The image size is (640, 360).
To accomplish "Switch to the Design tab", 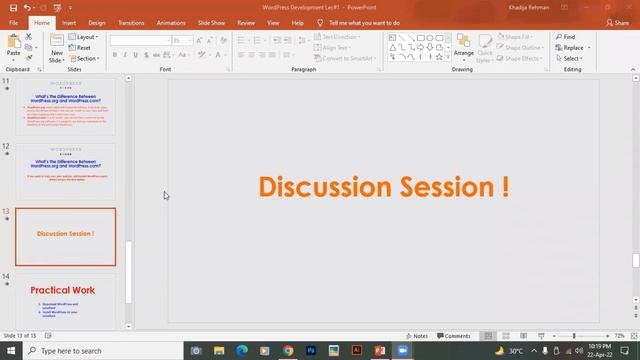I will pyautogui.click(x=97, y=23).
